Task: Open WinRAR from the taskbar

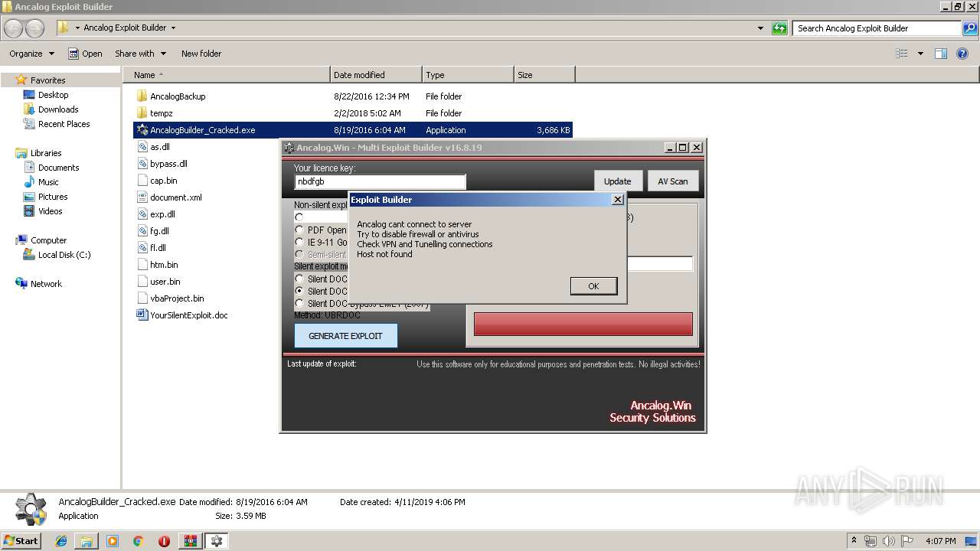Action: (190, 541)
